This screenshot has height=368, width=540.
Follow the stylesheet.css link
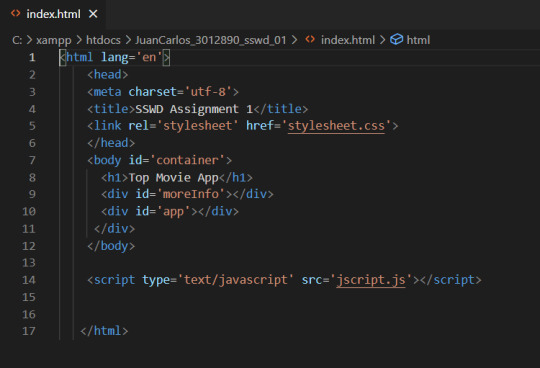[336, 126]
